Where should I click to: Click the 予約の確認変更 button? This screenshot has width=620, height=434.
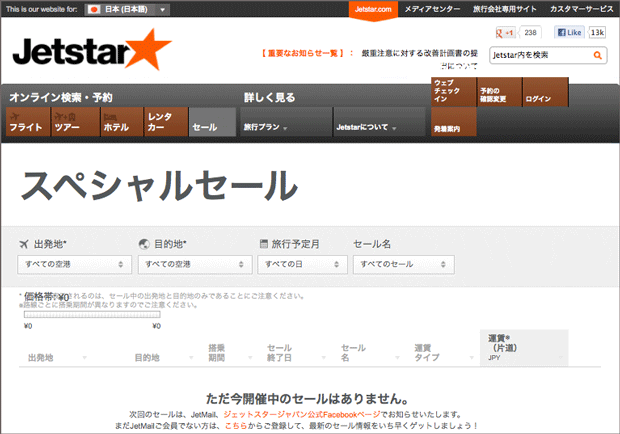tap(500, 92)
